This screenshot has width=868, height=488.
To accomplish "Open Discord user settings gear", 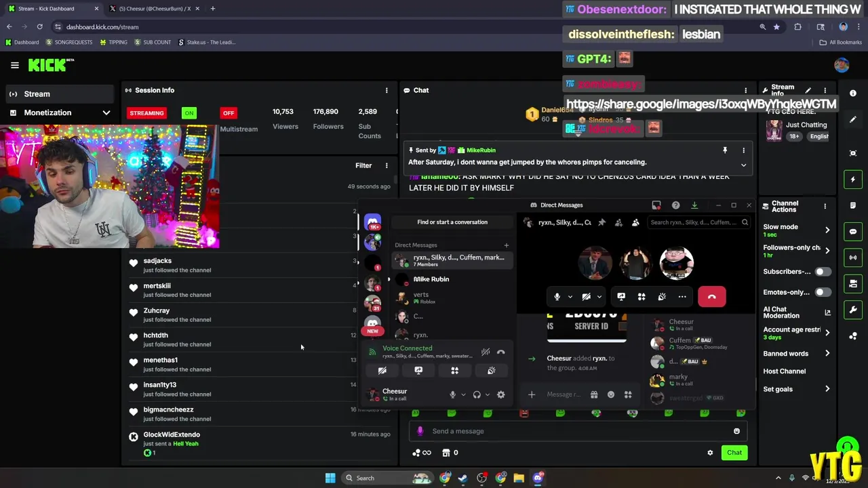I will pos(500,394).
